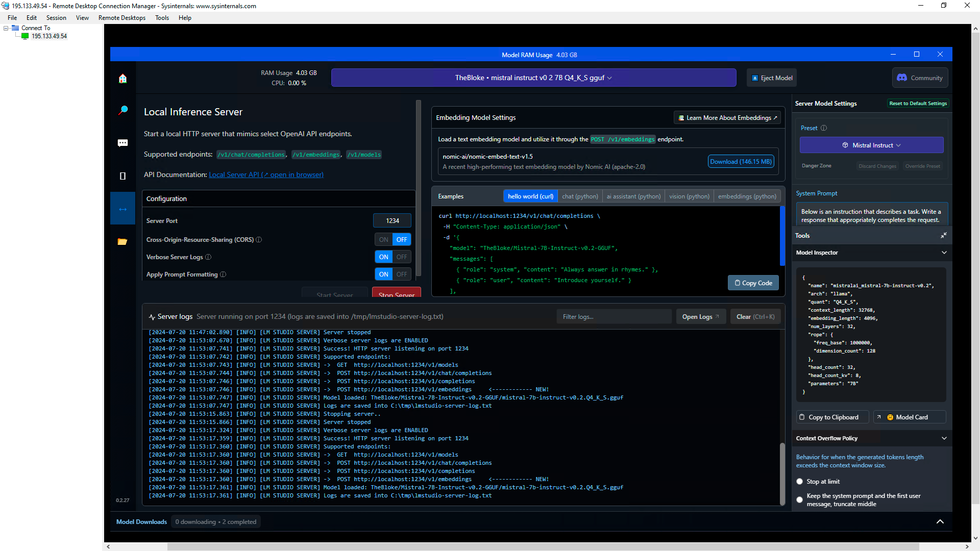Viewport: 980px width, 551px height.
Task: Open the Mistral Instruct preset dropdown
Action: (871, 145)
